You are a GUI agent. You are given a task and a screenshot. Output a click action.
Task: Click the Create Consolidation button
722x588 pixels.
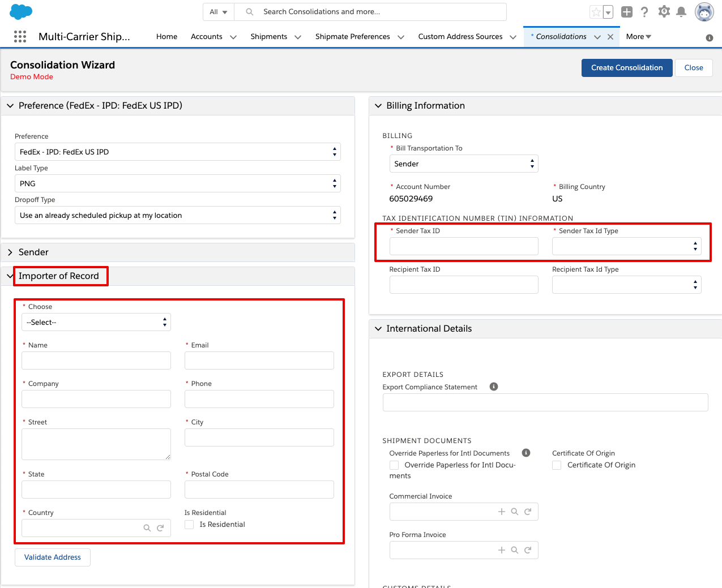tap(627, 68)
